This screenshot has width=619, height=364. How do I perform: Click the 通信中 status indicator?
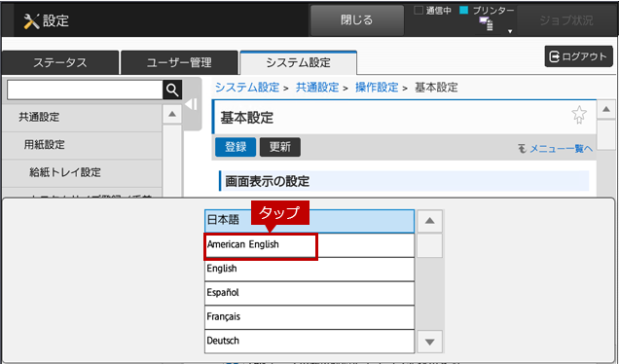coord(432,11)
